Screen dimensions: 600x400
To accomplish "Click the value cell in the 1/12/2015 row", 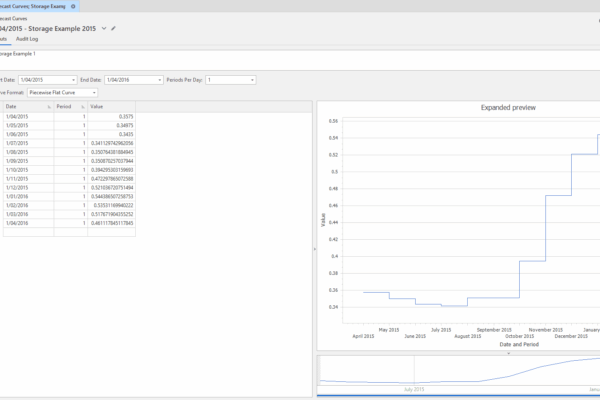I will [x=111, y=188].
